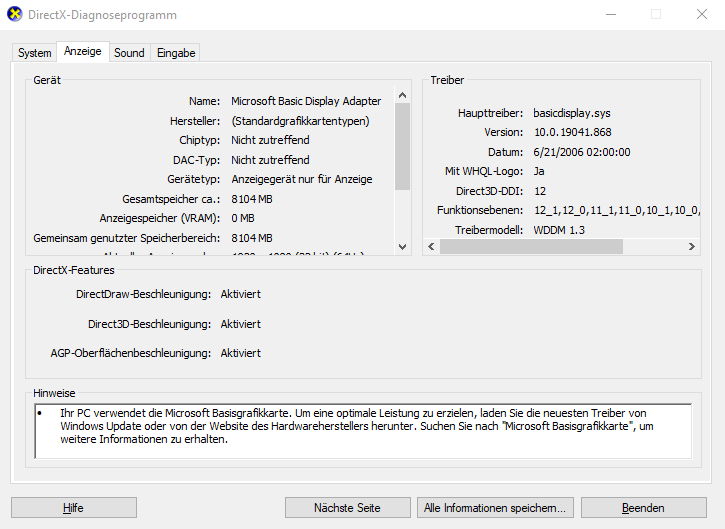Click the DAC-Typ value Nicht zutreffend
Viewport: 725px width, 529px height.
coord(270,160)
